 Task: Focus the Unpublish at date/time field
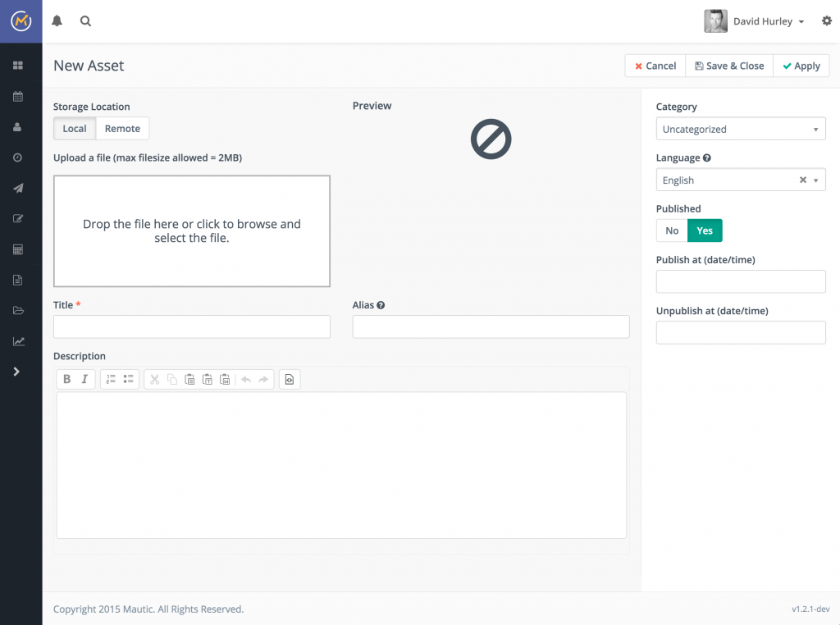[x=741, y=332]
